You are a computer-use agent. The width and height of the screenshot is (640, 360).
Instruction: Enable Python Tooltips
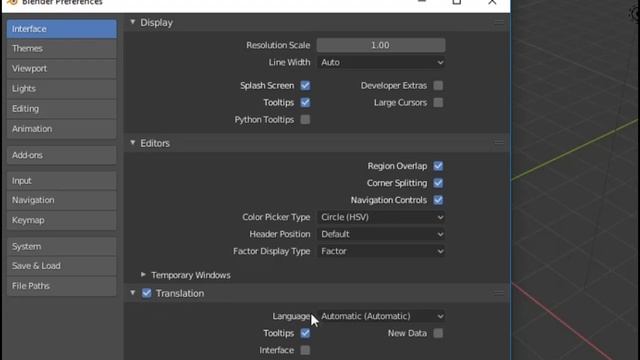click(305, 120)
